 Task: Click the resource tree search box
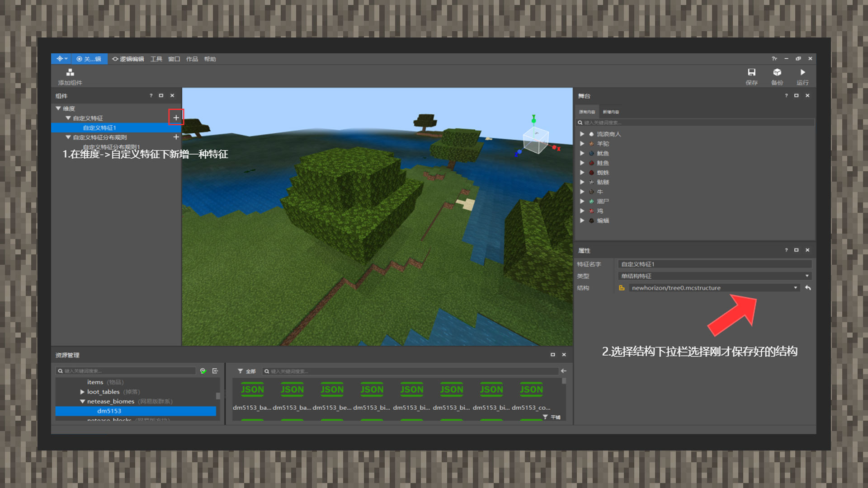(x=126, y=371)
